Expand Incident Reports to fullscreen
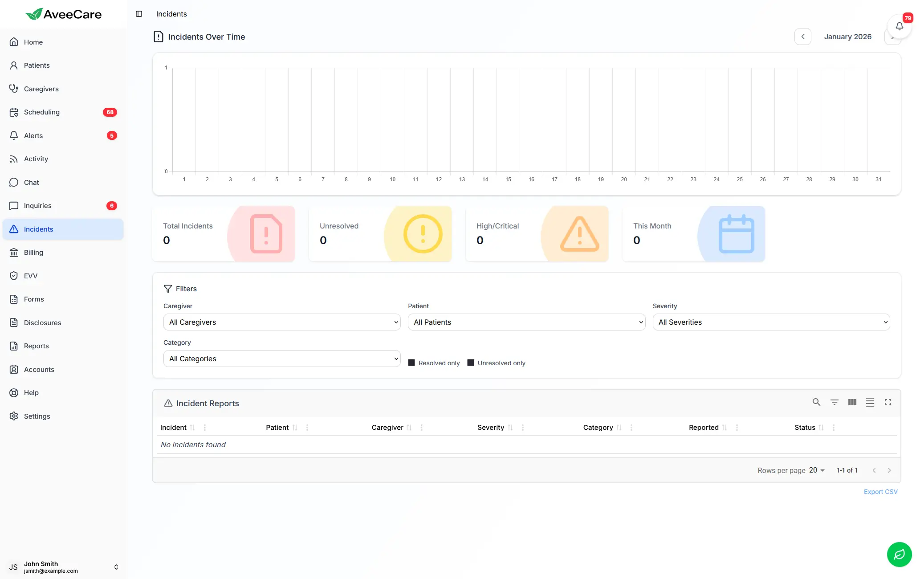The height and width of the screenshot is (579, 924). 888,402
